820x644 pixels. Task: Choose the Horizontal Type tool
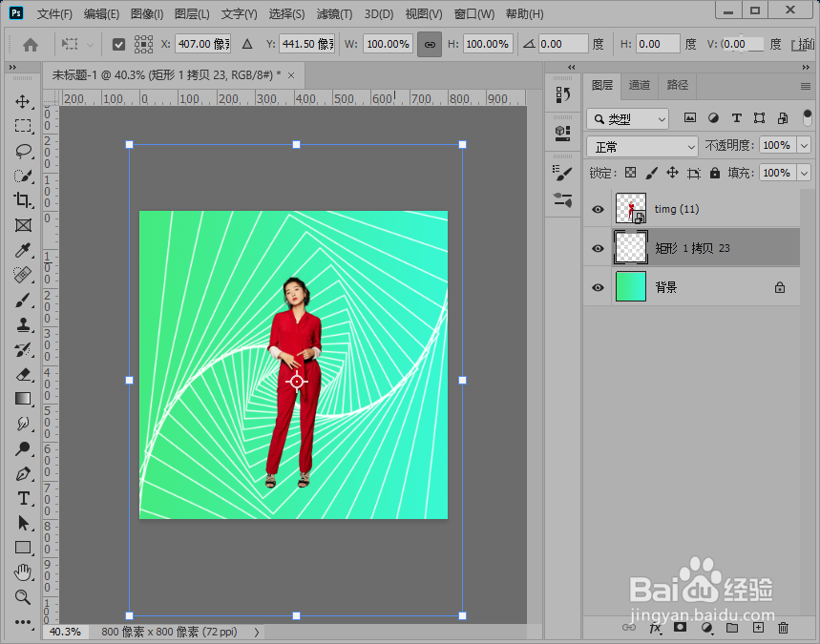tap(23, 498)
